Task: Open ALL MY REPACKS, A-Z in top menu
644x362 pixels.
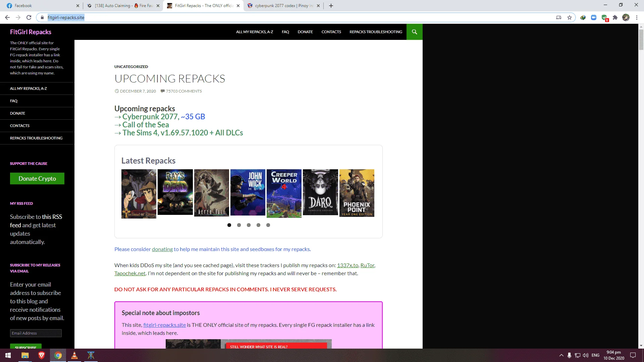Action: (x=255, y=32)
